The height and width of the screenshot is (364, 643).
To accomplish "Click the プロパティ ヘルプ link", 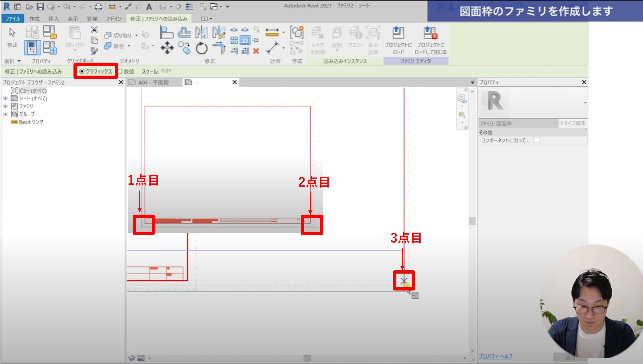I will (x=495, y=356).
